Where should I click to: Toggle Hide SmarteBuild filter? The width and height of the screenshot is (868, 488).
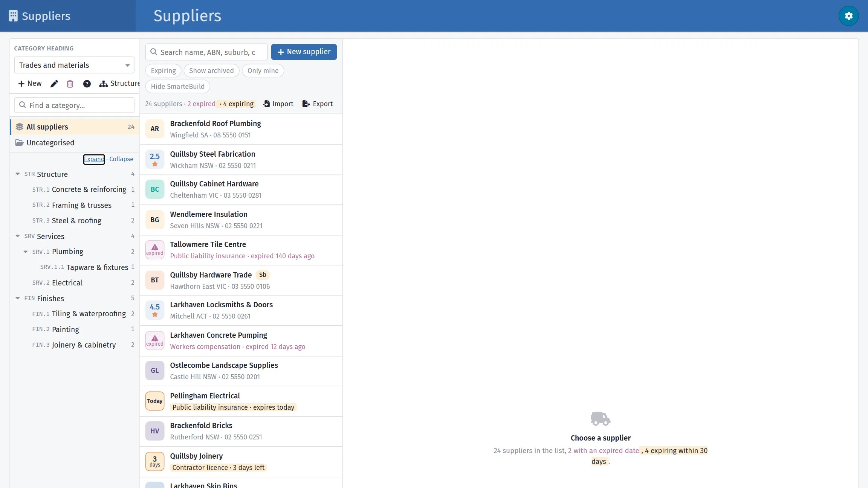point(177,87)
